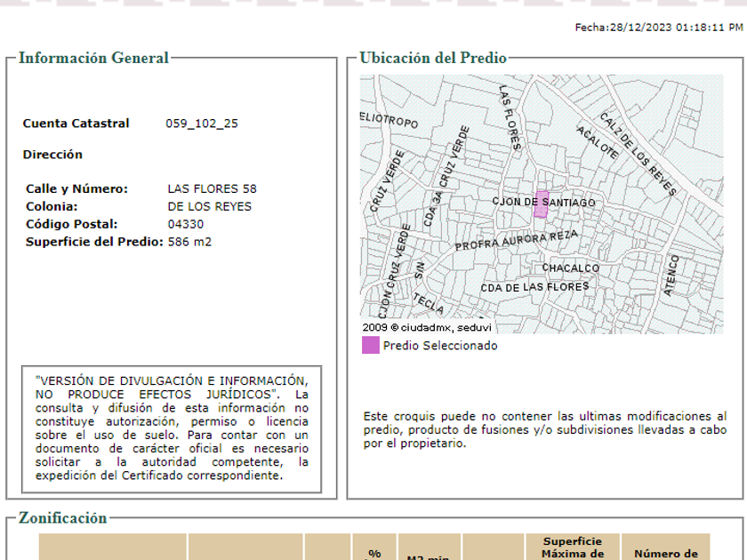Click the highlighted pink parcel on the map
The image size is (747, 560).
pos(542,204)
